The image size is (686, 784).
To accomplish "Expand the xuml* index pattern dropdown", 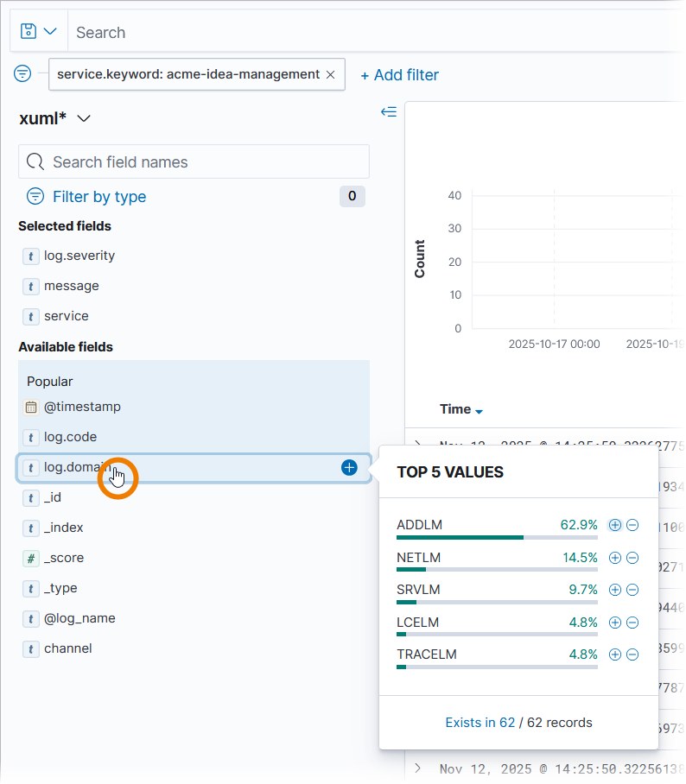I will [84, 119].
